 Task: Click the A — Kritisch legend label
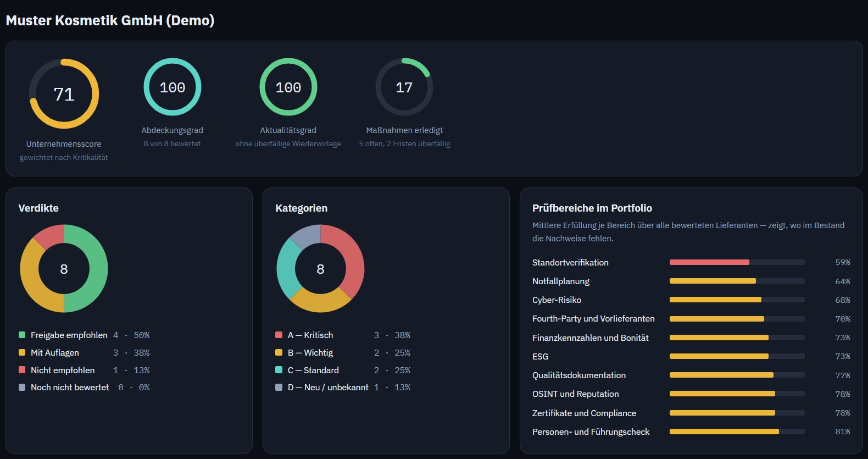(x=310, y=335)
